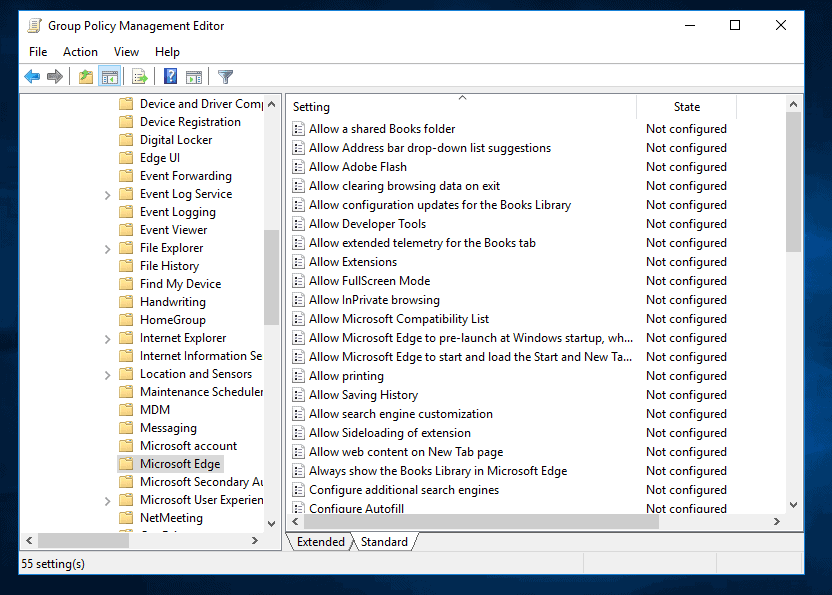Expand the Internet Explorer tree node
The height and width of the screenshot is (595, 832).
[108, 339]
